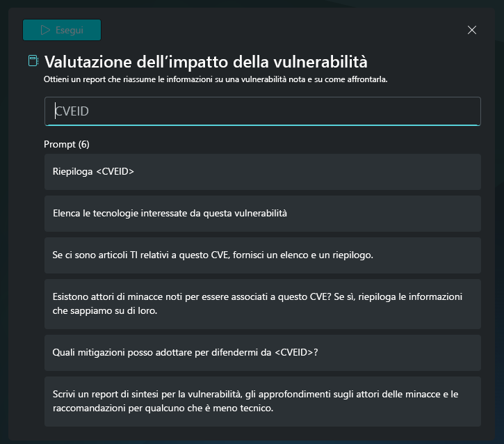Click the 'Prompt (6)' section label
This screenshot has width=504, height=444.
tap(67, 145)
